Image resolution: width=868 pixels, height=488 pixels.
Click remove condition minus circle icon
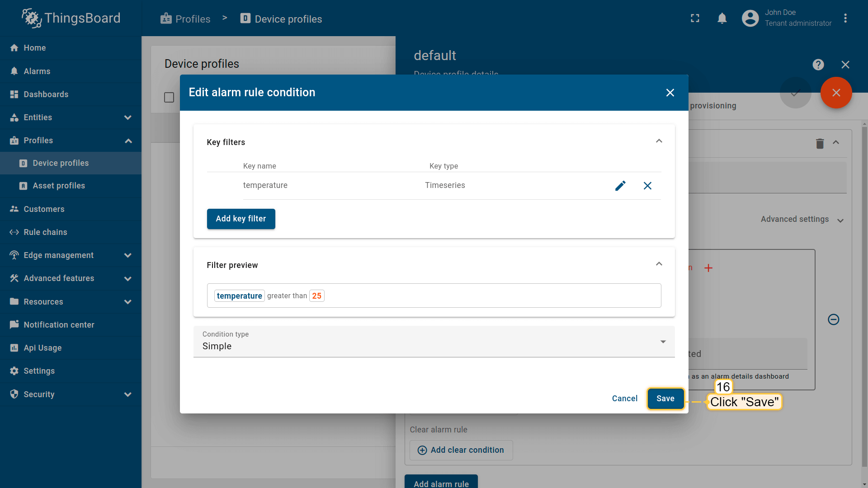(833, 319)
